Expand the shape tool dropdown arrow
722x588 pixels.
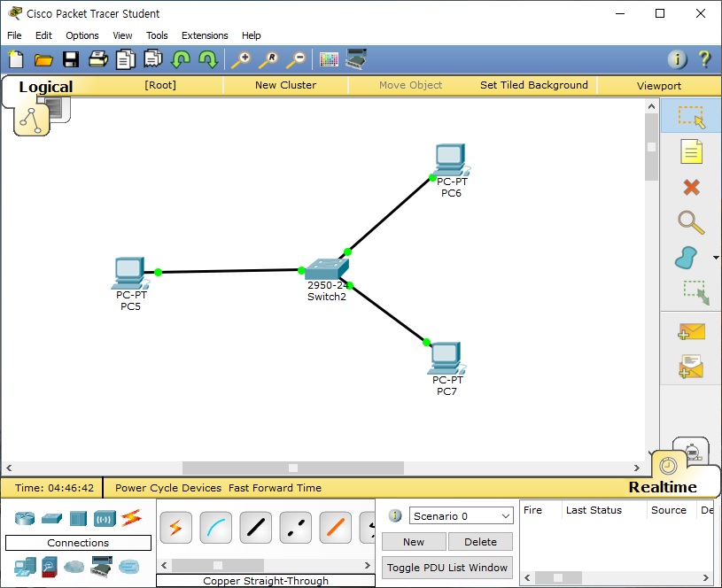[x=716, y=258]
